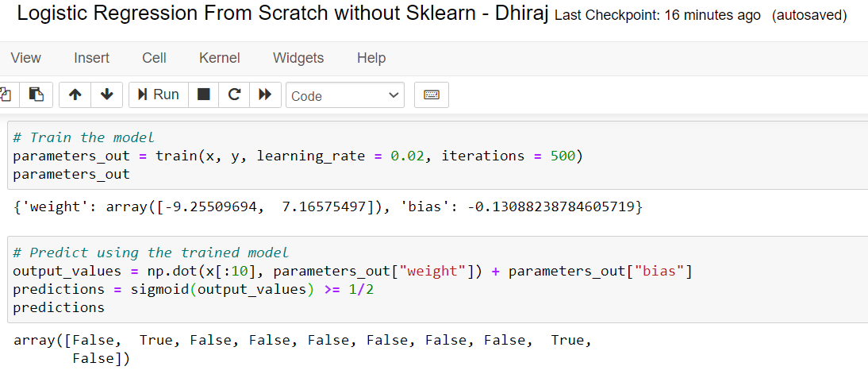Image resolution: width=868 pixels, height=378 pixels.
Task: Click the lone 'predictions' line in second cell
Action: point(59,307)
